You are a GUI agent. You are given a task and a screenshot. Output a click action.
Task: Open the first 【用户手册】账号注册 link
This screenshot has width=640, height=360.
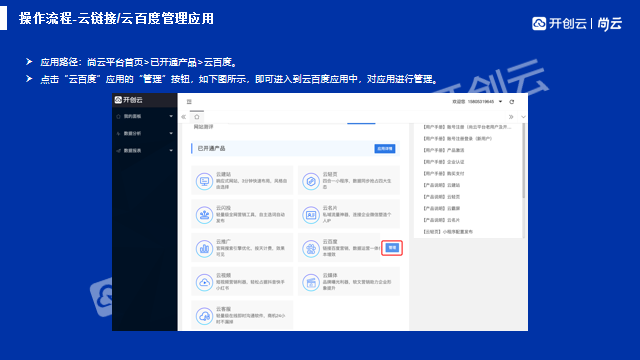click(467, 127)
